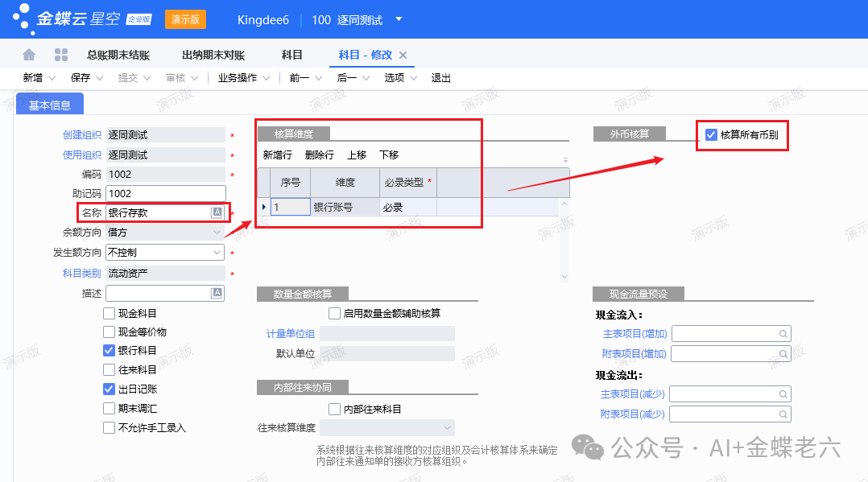Click the multilingual icon in 名称 field
The width and height of the screenshot is (868, 482).
click(217, 212)
